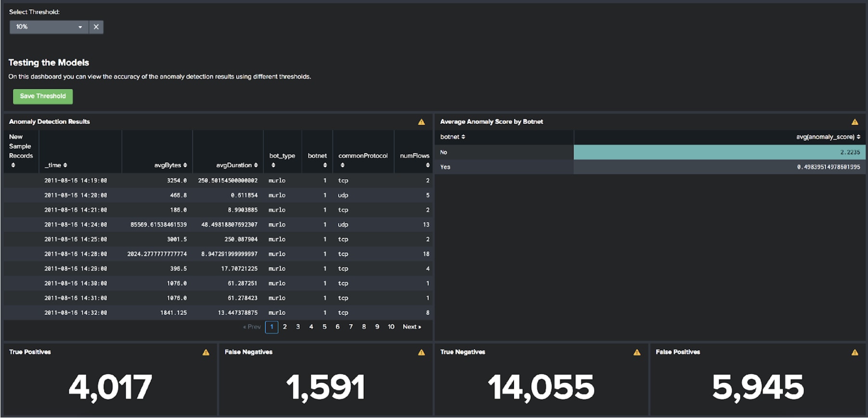Click avgBytes value 2024.2777777777774
The height and width of the screenshot is (418, 868).
point(157,254)
